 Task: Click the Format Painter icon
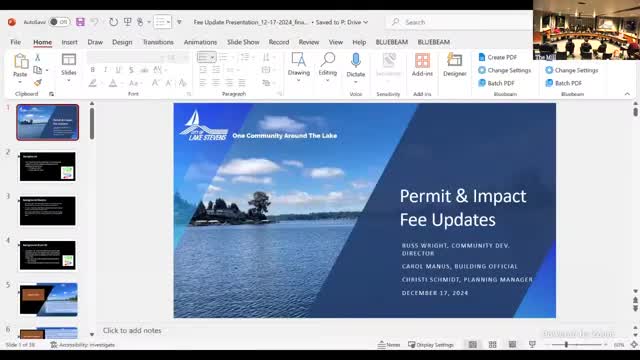click(x=38, y=83)
